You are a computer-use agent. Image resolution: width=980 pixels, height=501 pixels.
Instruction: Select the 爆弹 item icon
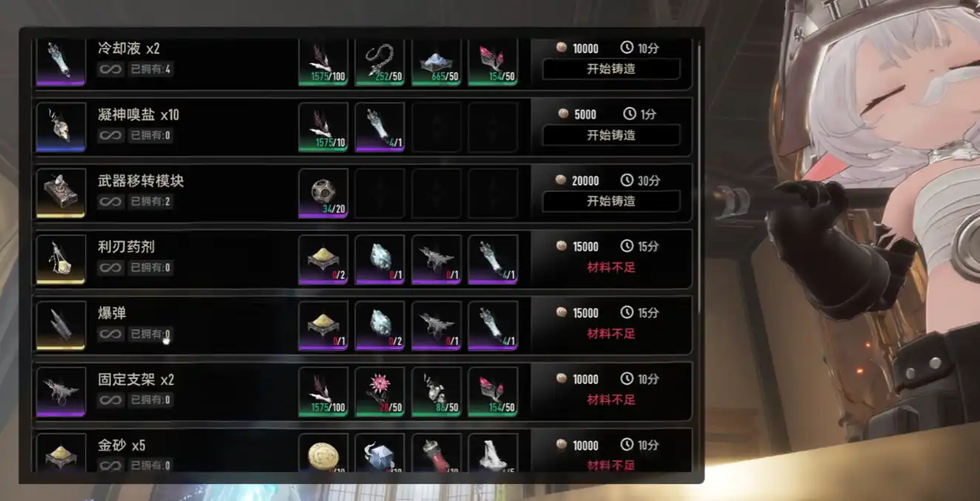tap(61, 326)
